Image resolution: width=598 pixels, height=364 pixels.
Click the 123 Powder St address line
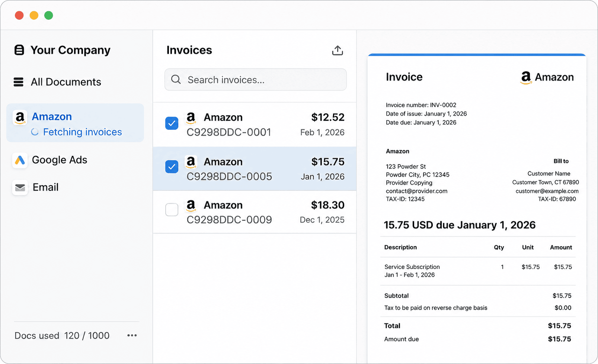[x=406, y=167]
